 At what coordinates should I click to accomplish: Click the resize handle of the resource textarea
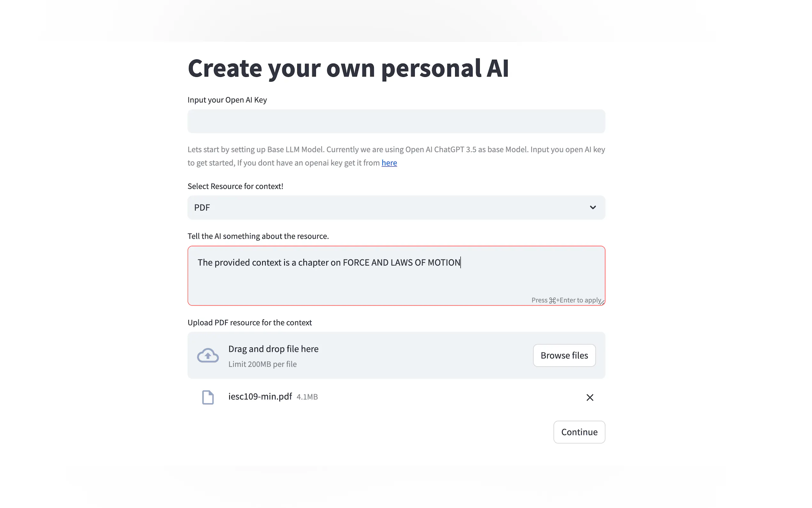point(602,302)
